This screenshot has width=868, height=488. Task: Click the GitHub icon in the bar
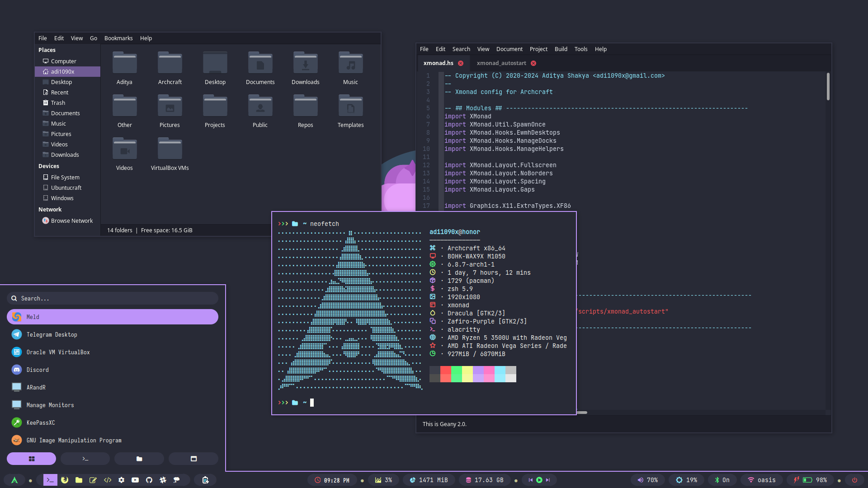[x=149, y=480]
